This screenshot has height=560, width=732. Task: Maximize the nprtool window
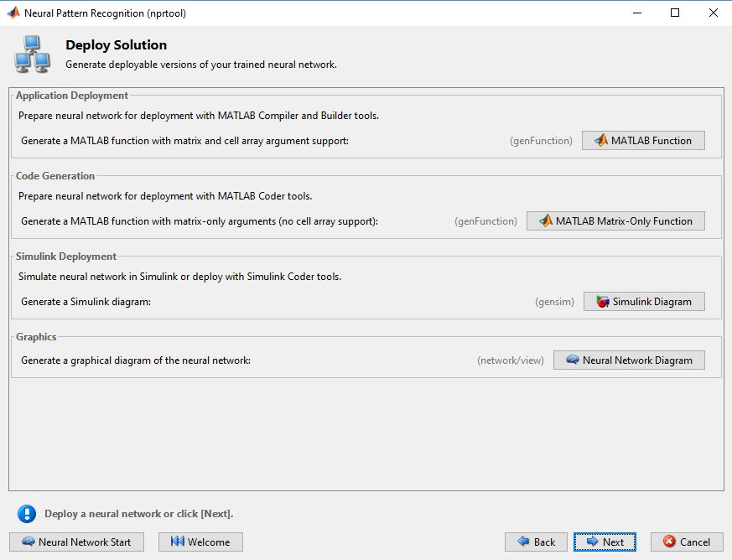point(675,13)
